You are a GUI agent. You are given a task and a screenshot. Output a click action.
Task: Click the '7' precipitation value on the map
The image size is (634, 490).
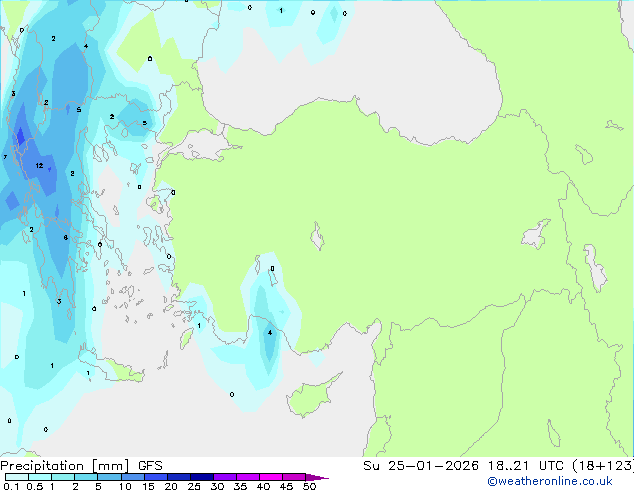pyautogui.click(x=5, y=157)
